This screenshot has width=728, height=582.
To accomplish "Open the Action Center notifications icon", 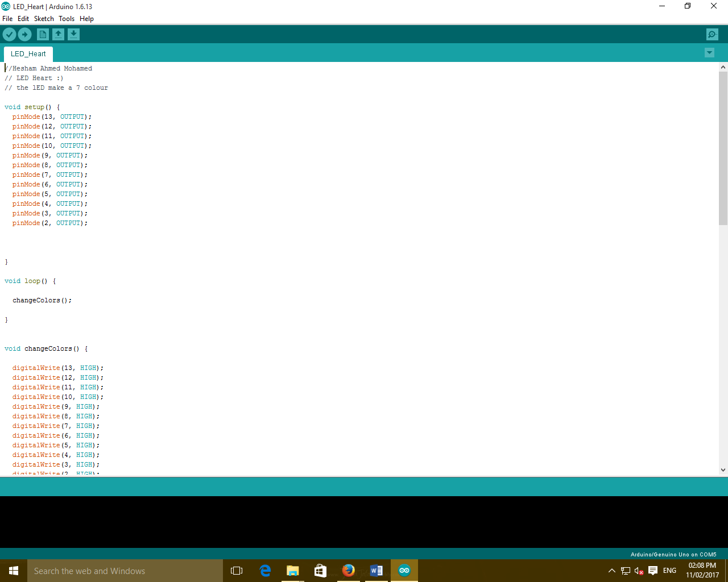I will [653, 571].
